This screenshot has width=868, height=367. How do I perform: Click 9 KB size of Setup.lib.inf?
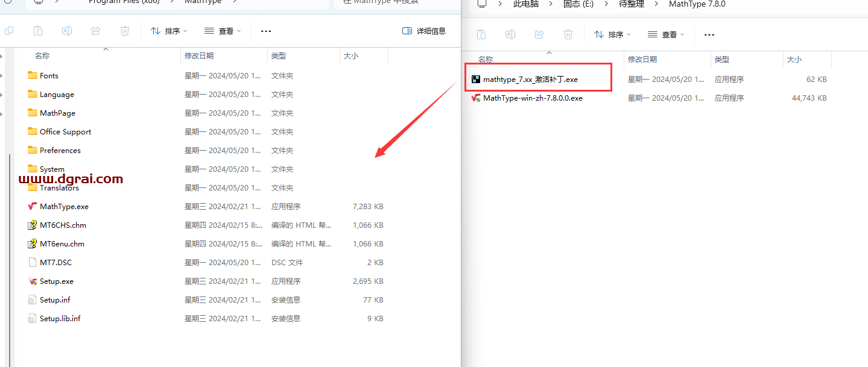pyautogui.click(x=375, y=318)
